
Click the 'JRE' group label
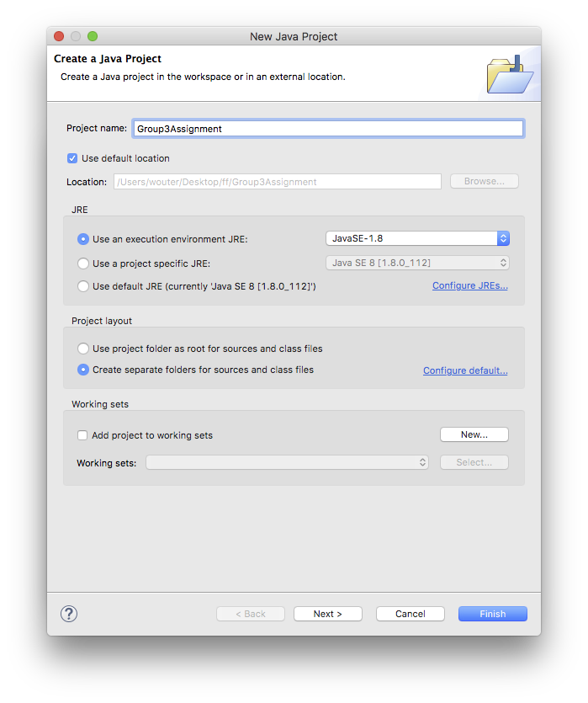pyautogui.click(x=80, y=210)
